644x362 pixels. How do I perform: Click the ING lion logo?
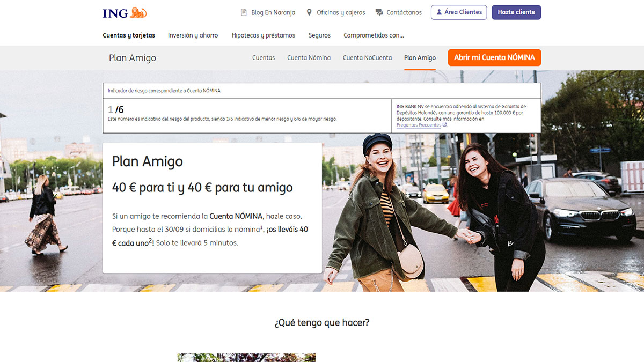125,13
